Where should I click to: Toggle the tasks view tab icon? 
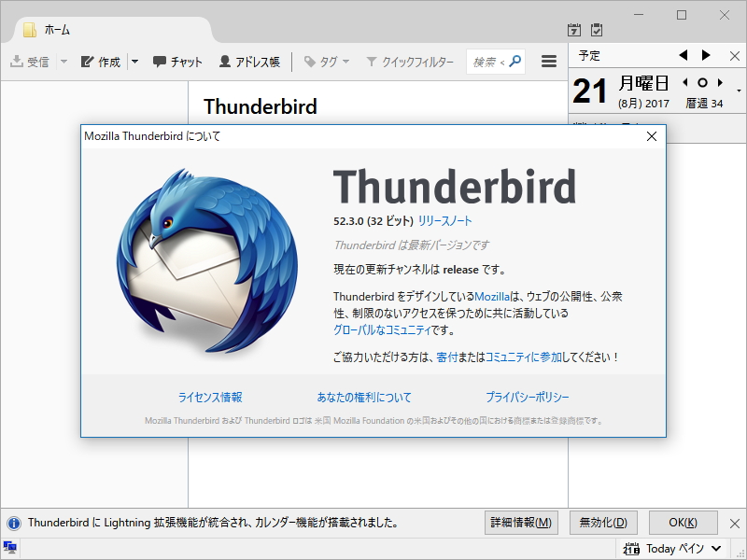pos(595,29)
